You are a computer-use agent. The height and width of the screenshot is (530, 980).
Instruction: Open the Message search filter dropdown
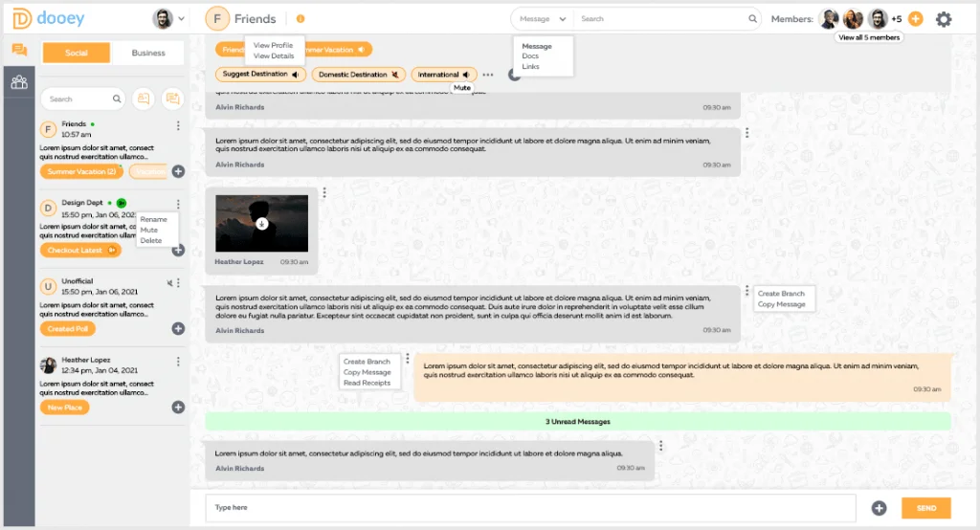click(543, 19)
